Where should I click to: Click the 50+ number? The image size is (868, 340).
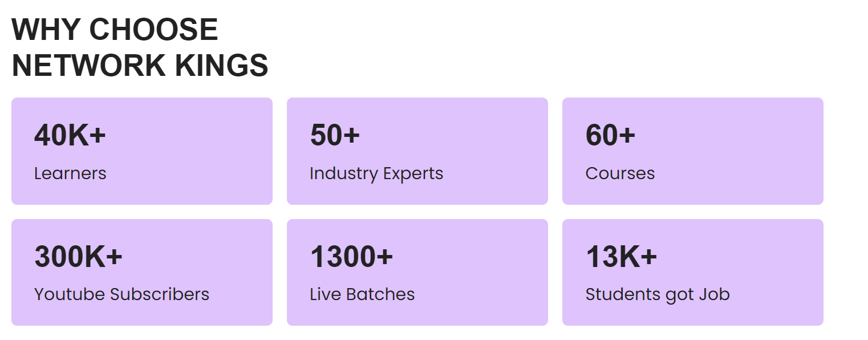(x=335, y=135)
